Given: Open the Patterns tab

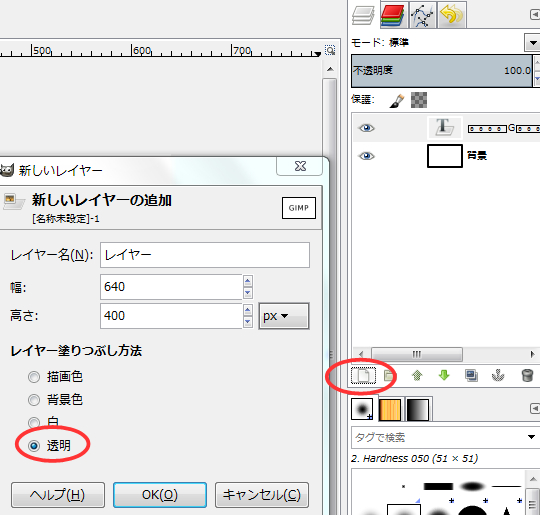Looking at the screenshot, I should (x=390, y=410).
